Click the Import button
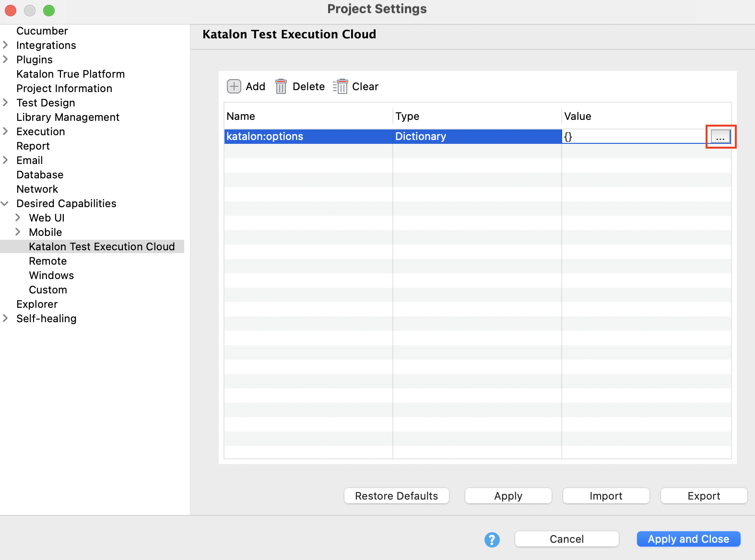This screenshot has width=755, height=560. pyautogui.click(x=606, y=496)
